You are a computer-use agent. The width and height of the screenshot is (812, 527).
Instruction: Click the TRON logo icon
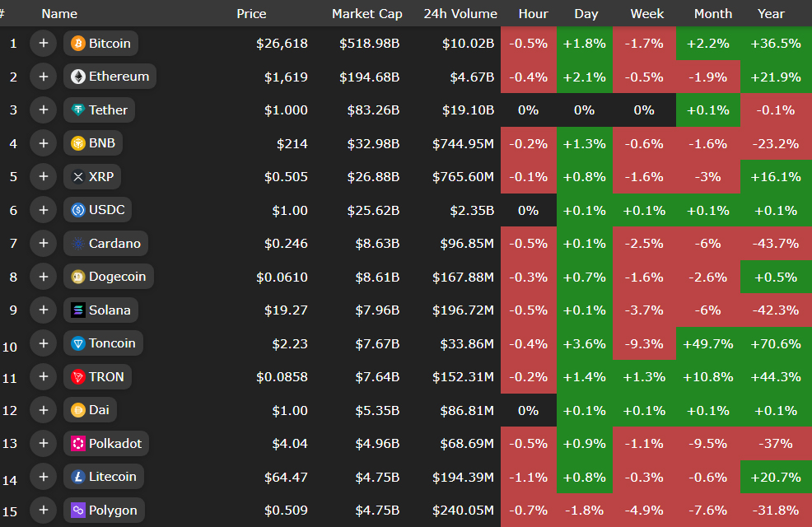(78, 377)
